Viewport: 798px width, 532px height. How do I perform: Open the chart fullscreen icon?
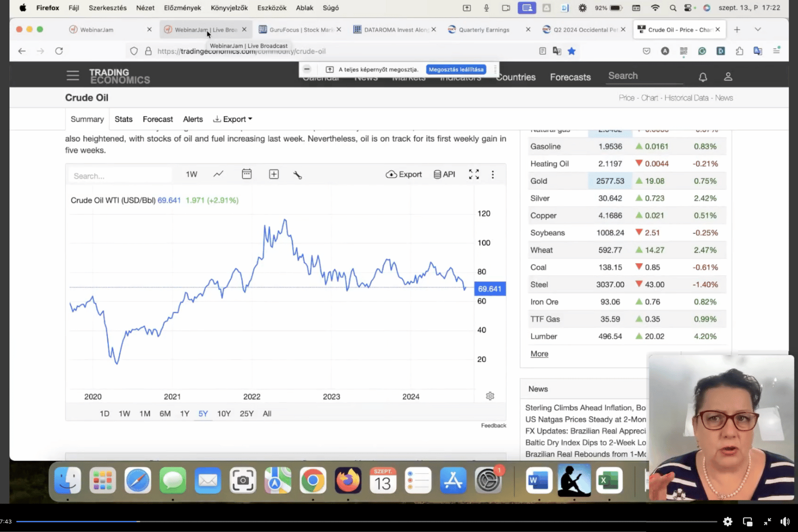click(x=473, y=174)
